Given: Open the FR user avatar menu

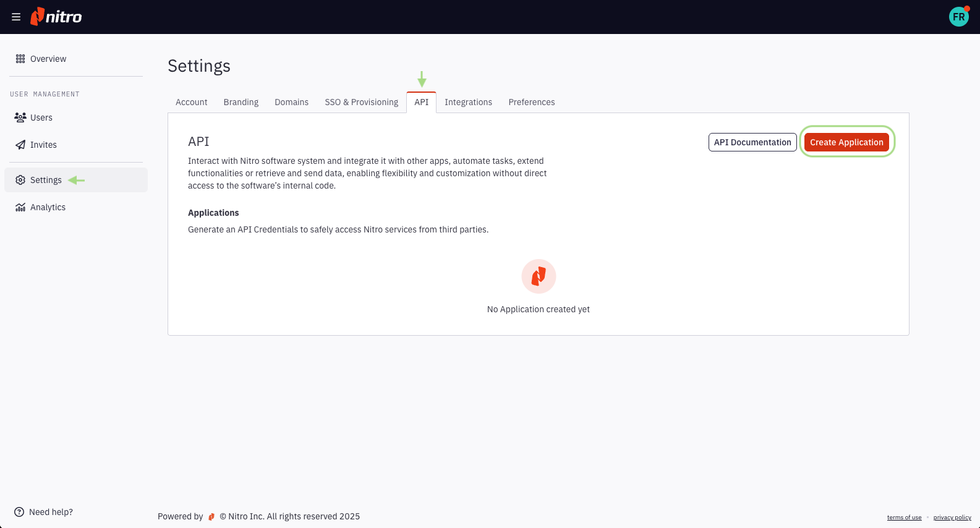Looking at the screenshot, I should pyautogui.click(x=958, y=17).
